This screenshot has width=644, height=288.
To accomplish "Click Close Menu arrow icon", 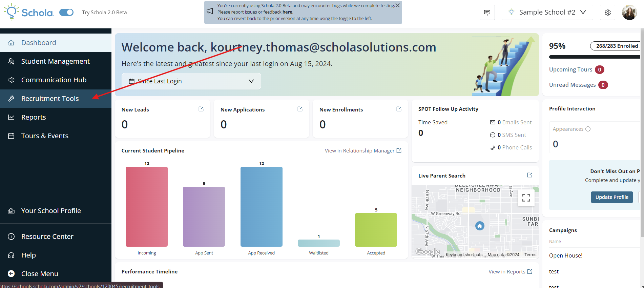I will 11,274.
